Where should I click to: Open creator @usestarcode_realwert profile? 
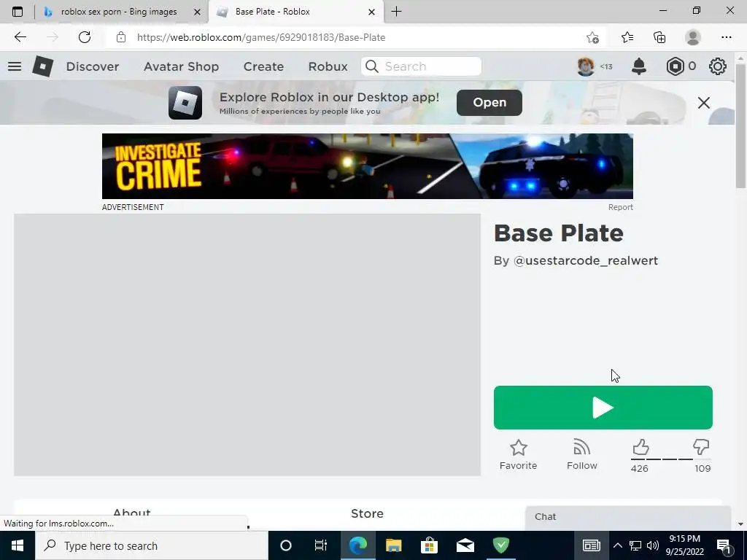pos(586,260)
